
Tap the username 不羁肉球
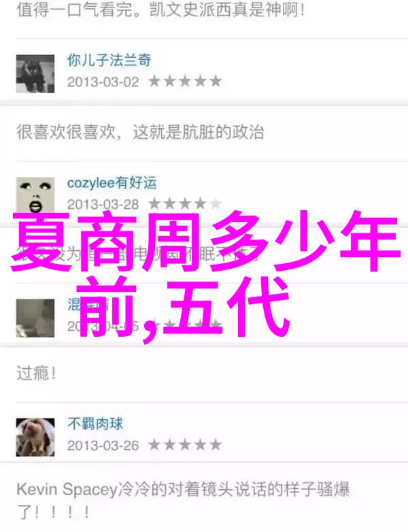(95, 424)
